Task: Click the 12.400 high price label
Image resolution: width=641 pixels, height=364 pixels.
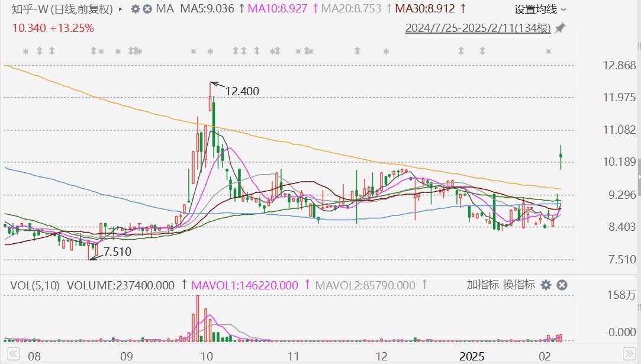Action: click(x=242, y=91)
